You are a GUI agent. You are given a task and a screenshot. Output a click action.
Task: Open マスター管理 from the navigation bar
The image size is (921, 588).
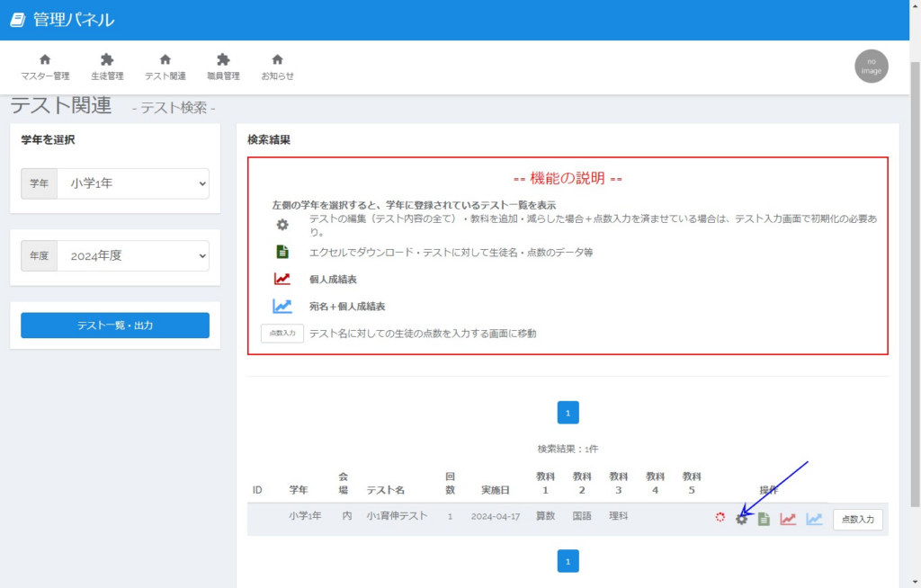45,67
